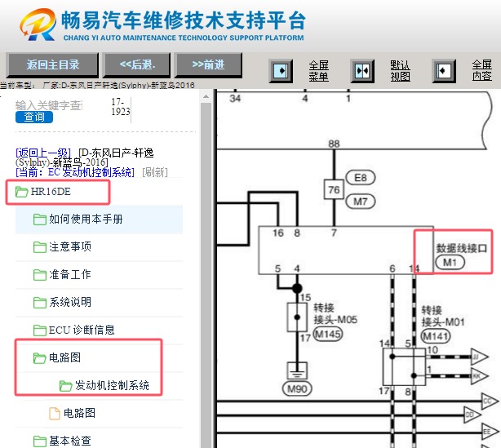Collapse the 发动机控制系统 subfolder
The image size is (501, 448).
(112, 385)
